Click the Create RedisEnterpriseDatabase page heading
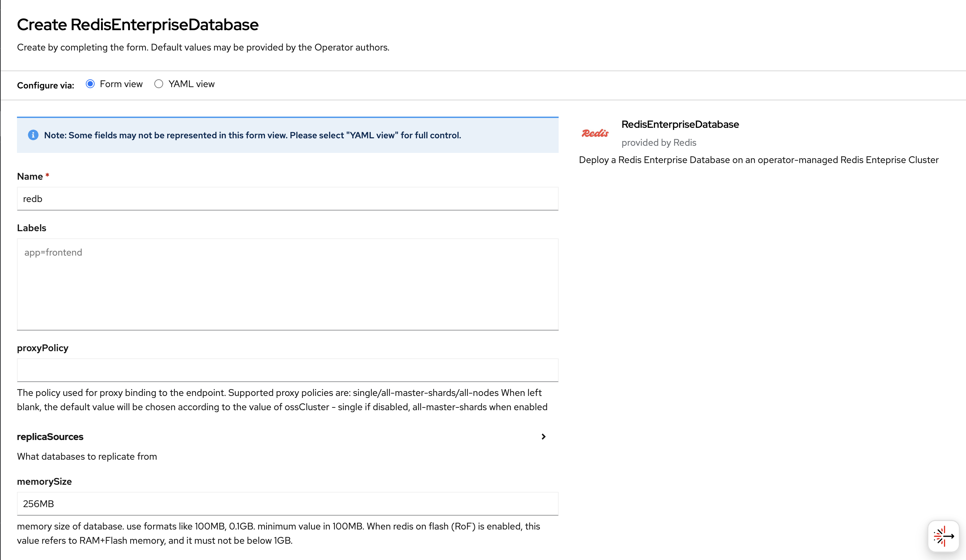The height and width of the screenshot is (560, 966). tap(138, 25)
